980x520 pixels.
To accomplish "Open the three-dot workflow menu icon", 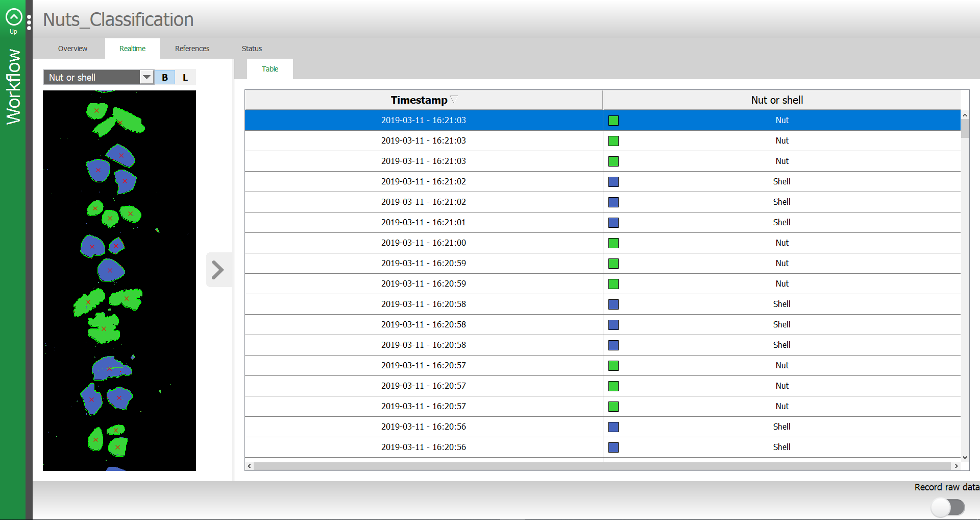I will click(x=29, y=22).
